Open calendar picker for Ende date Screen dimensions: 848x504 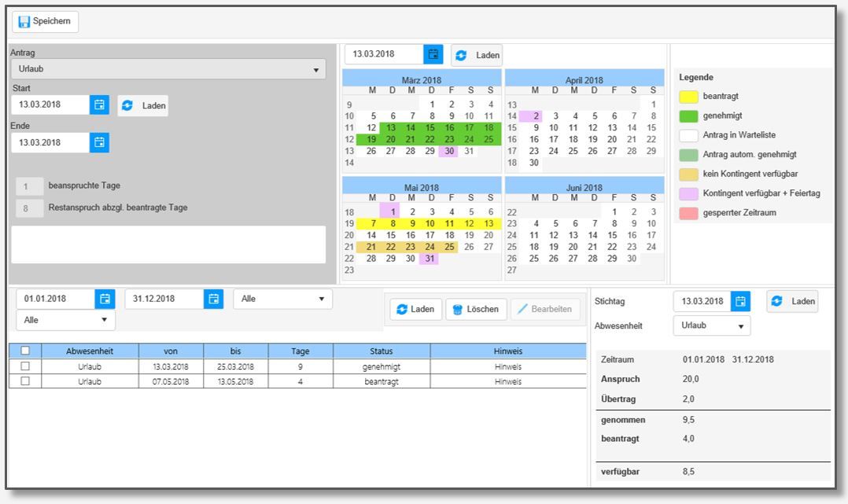[x=99, y=143]
